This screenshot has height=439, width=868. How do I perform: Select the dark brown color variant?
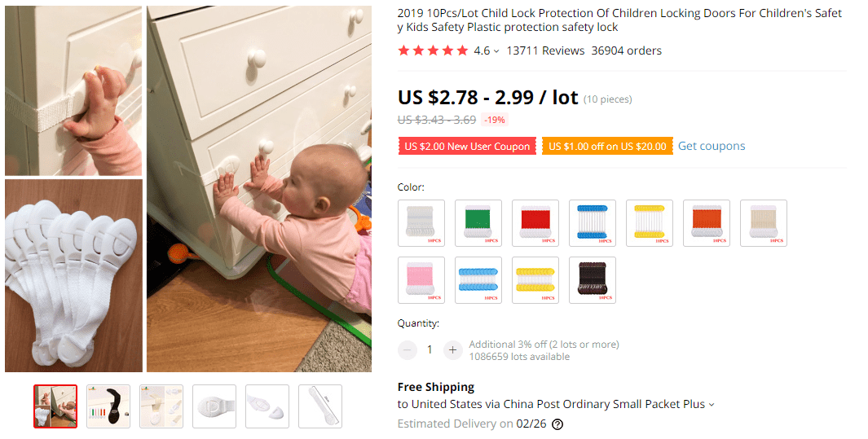[593, 279]
